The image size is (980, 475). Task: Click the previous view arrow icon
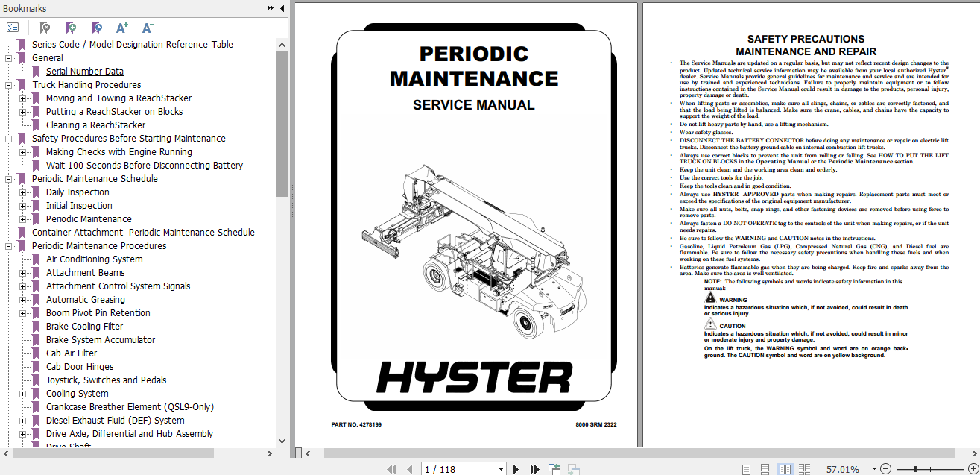point(555,468)
